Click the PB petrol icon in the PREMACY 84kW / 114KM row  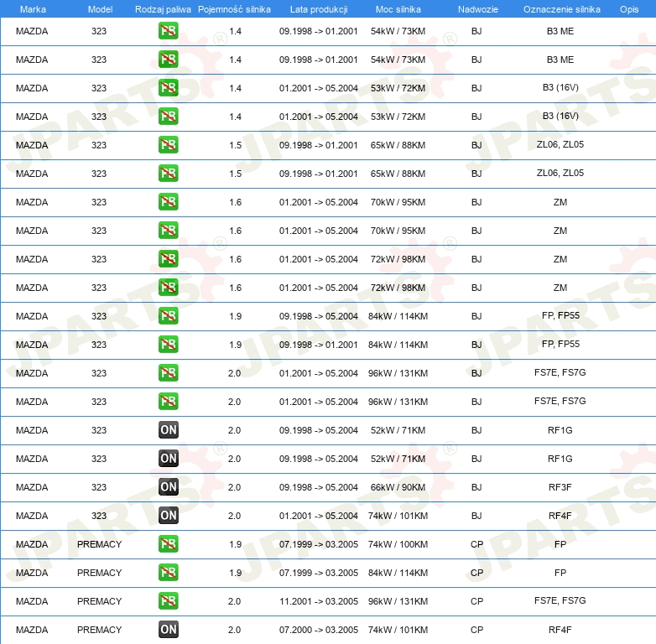tap(169, 572)
